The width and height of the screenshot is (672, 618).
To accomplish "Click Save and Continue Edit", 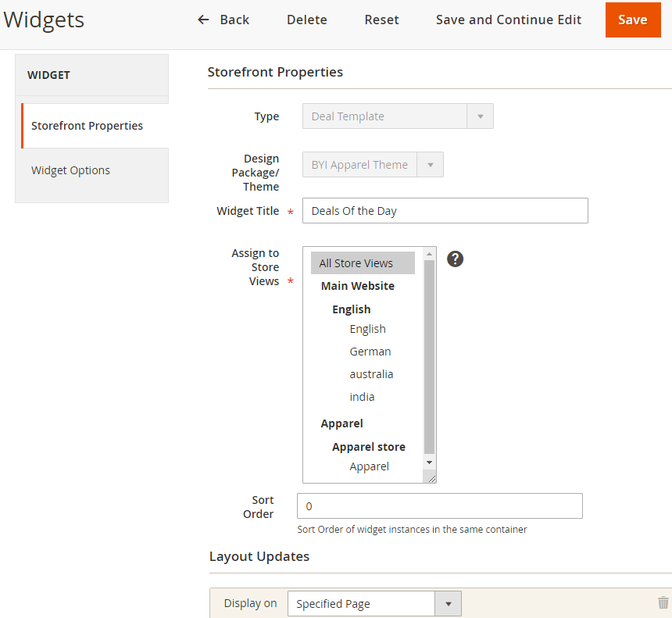I will (508, 20).
